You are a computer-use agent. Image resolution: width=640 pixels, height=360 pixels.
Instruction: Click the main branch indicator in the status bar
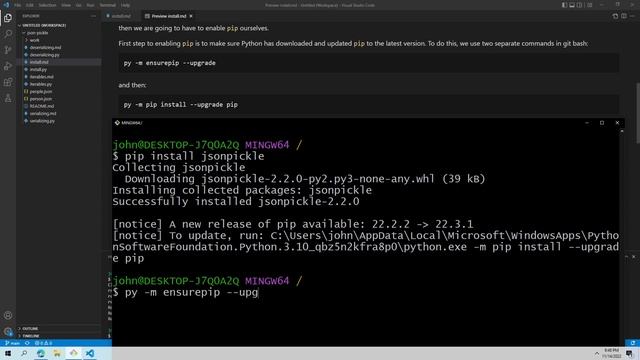tap(12, 343)
